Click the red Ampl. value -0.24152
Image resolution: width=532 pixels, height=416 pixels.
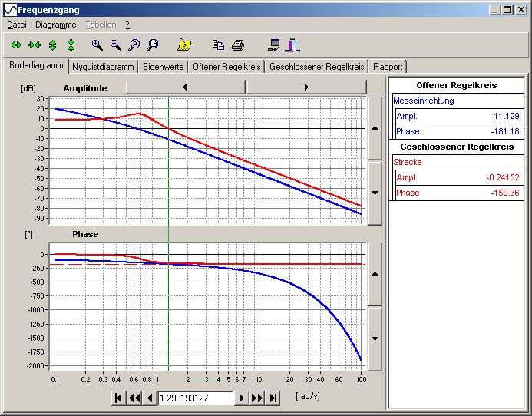click(x=503, y=177)
